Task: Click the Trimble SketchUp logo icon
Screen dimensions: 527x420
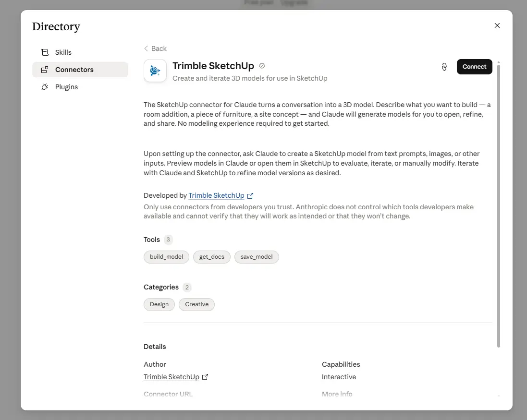Action: point(155,71)
